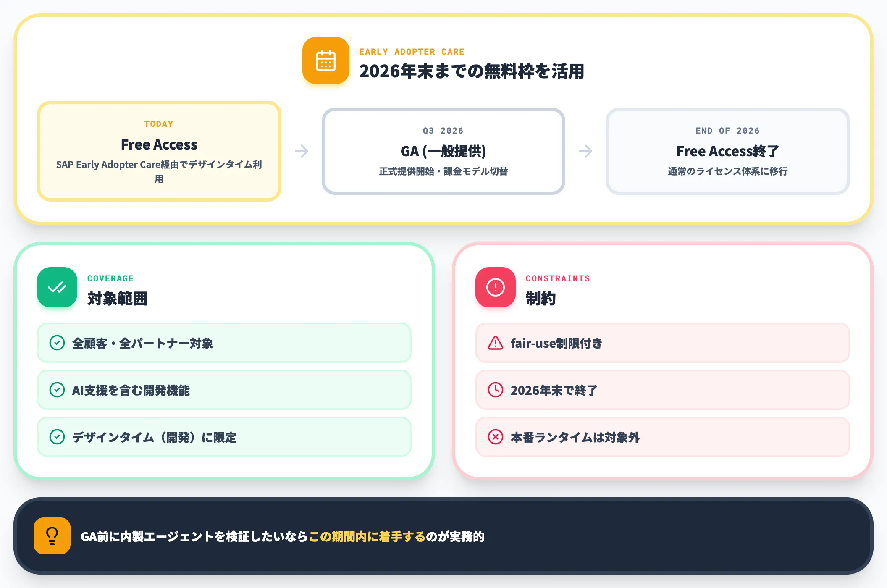Screen dimensions: 887x588
Task: Click the TODAY label in the first card
Action: click(159, 124)
